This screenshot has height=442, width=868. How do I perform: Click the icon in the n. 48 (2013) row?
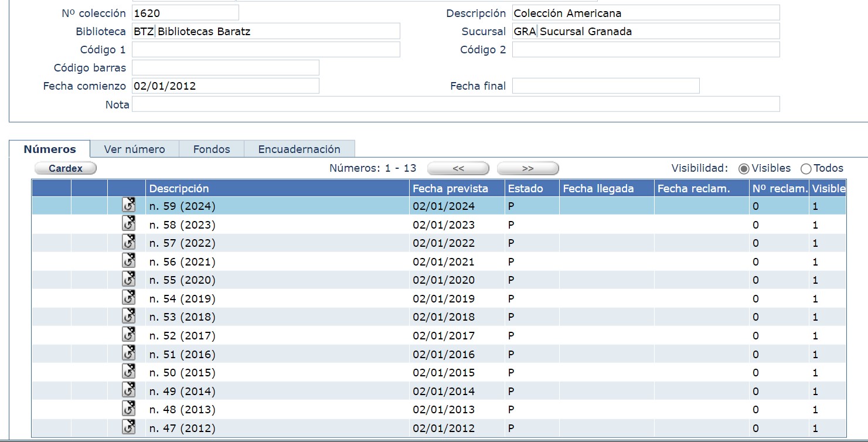[x=128, y=408]
